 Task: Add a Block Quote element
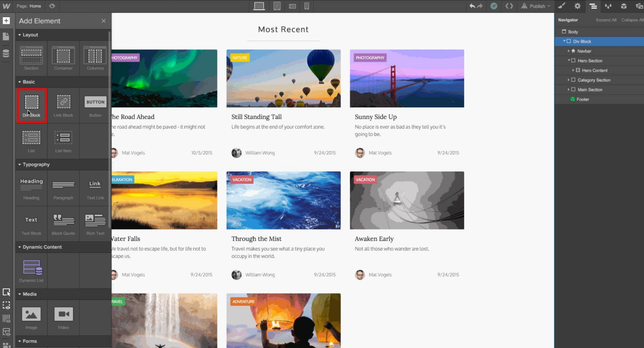pos(63,224)
